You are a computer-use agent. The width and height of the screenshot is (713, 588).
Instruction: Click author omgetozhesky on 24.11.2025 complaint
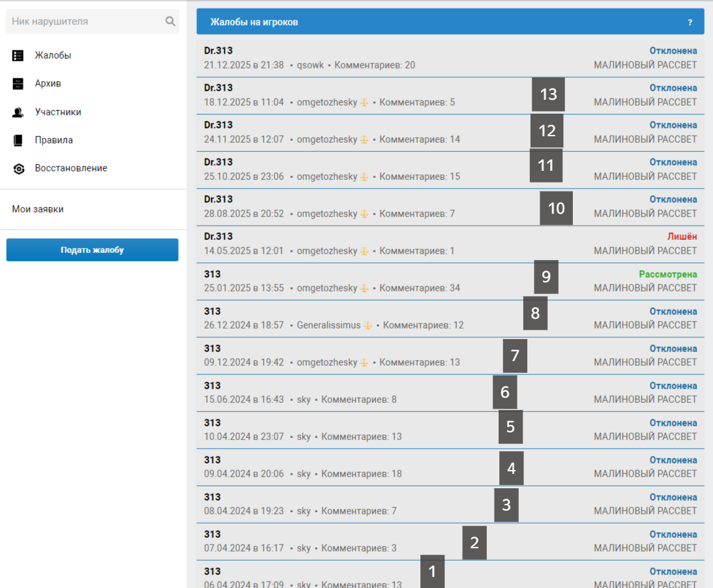327,140
